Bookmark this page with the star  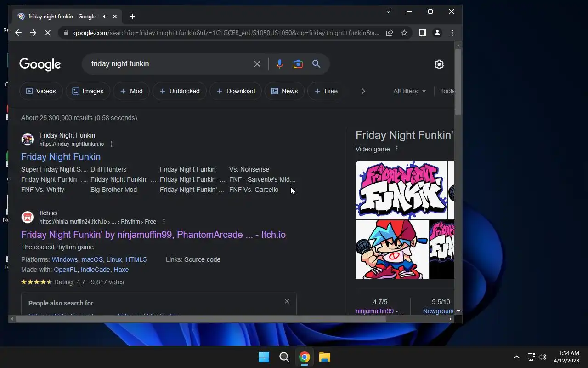(x=404, y=33)
